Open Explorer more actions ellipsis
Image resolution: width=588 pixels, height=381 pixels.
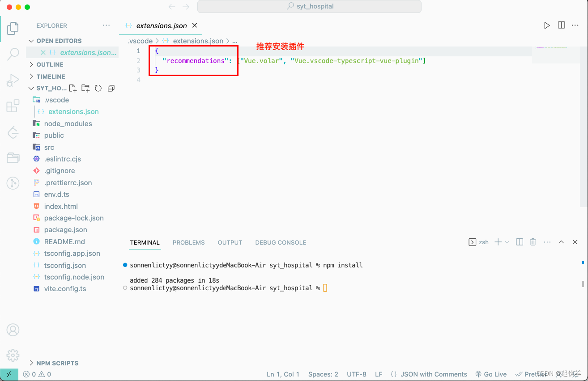(106, 25)
